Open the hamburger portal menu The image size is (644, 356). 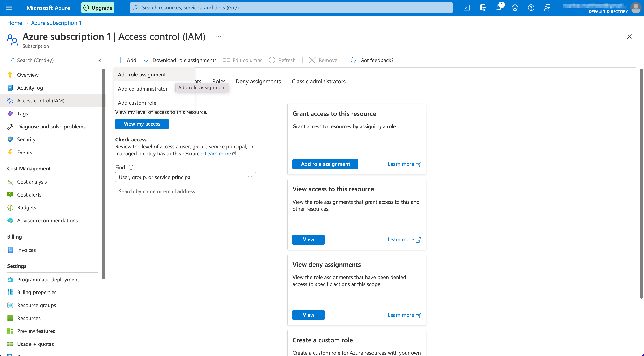(9, 8)
